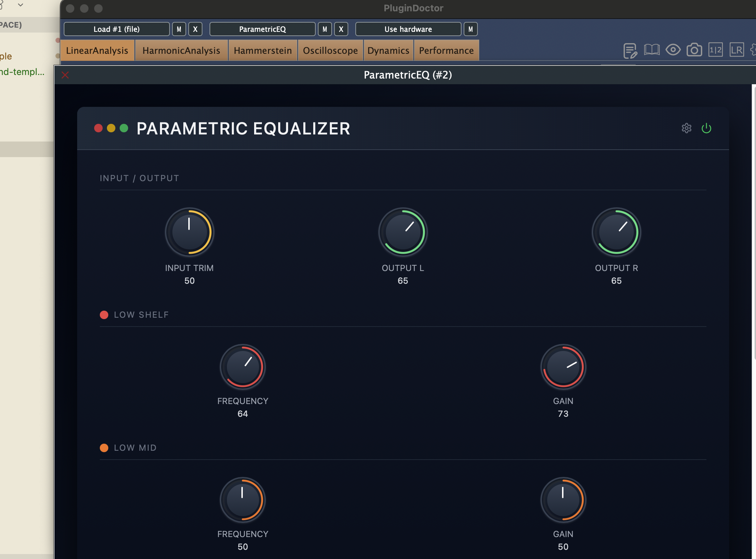Open the Performance tab

446,51
